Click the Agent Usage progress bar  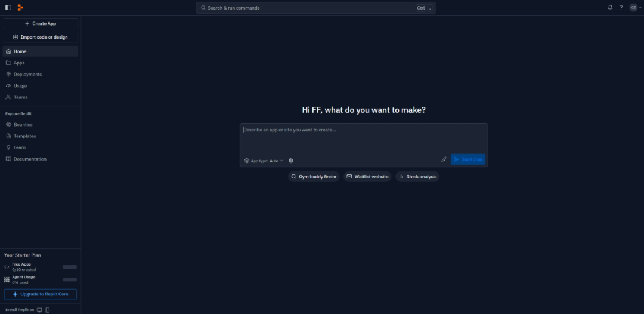[x=70, y=280]
